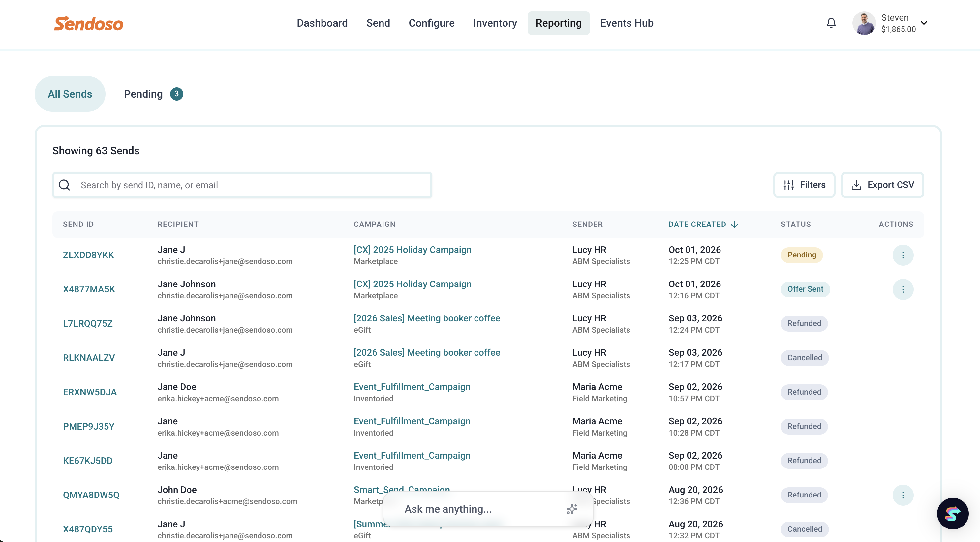Switch to the All Sends tab
This screenshot has height=542, width=980.
pyautogui.click(x=70, y=94)
